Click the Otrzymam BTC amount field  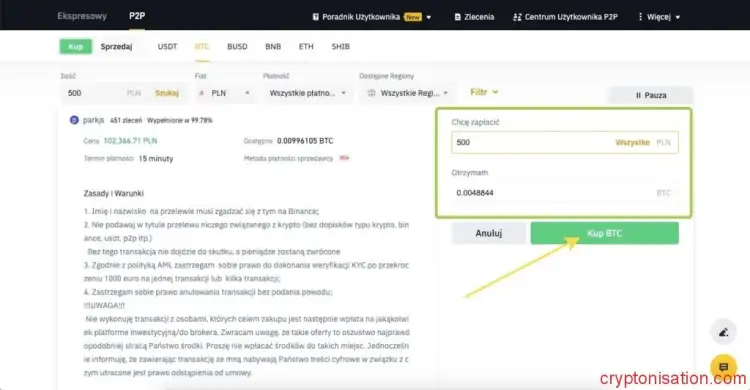(564, 192)
